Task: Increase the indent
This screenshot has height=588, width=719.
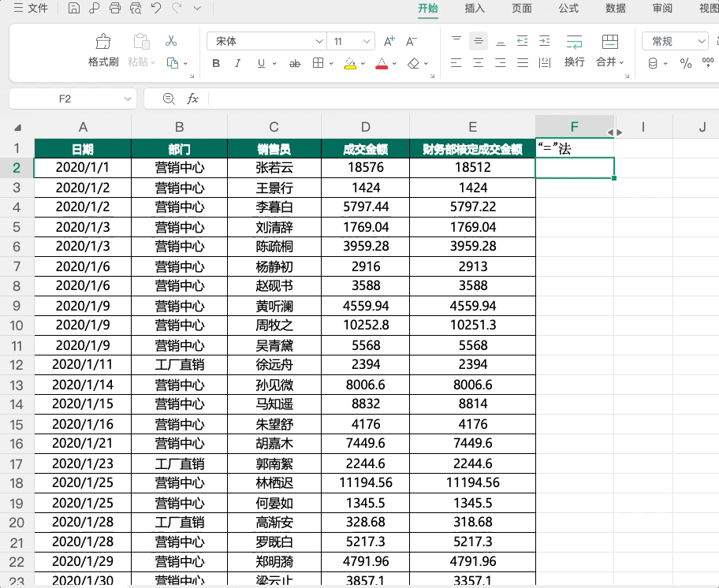Action: tap(544, 41)
